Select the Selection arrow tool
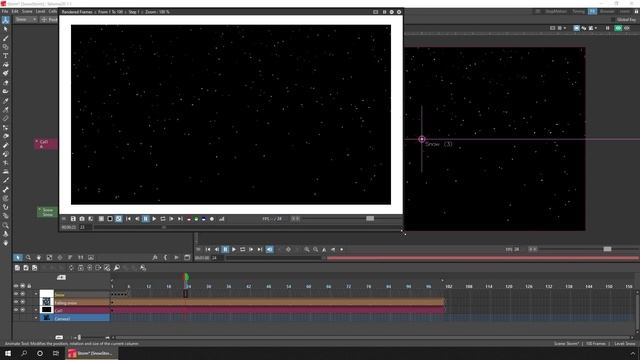 [x=5, y=29]
